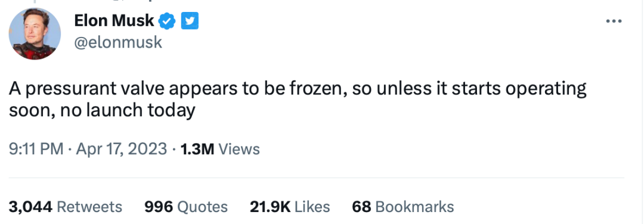Click the 996 quote count number
Screen dimensions: 644x224
click(159, 206)
